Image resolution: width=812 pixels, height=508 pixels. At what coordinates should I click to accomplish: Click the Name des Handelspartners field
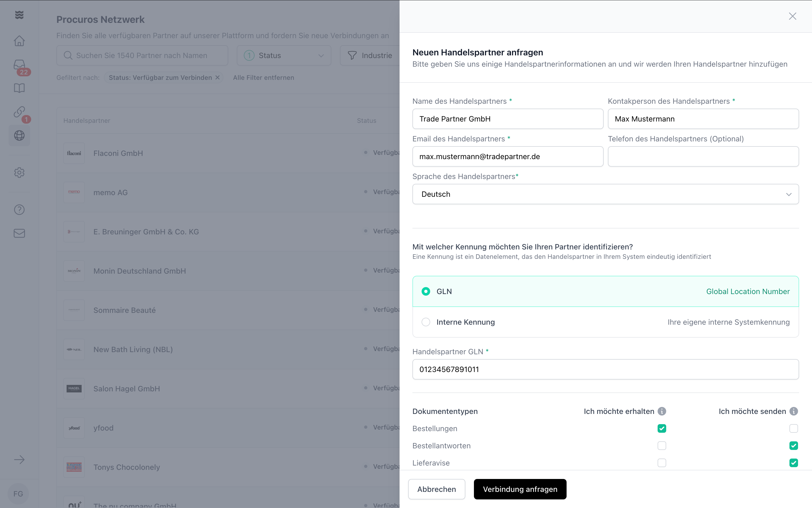508,119
